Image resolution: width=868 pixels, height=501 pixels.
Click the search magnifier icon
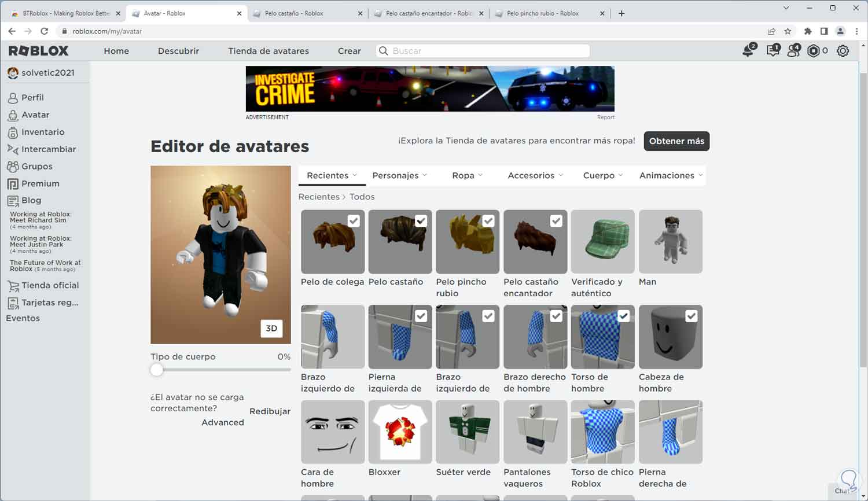(x=383, y=51)
